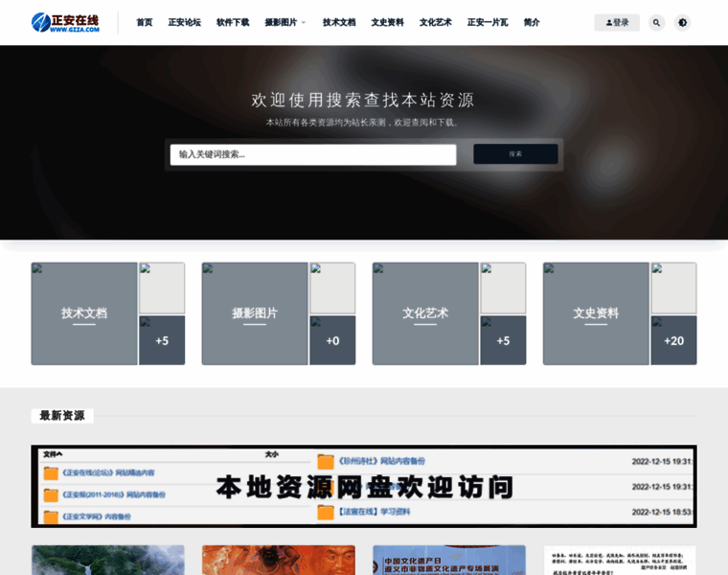Focus the keyword search input field
Image resolution: width=728 pixels, height=575 pixels.
[x=312, y=154]
